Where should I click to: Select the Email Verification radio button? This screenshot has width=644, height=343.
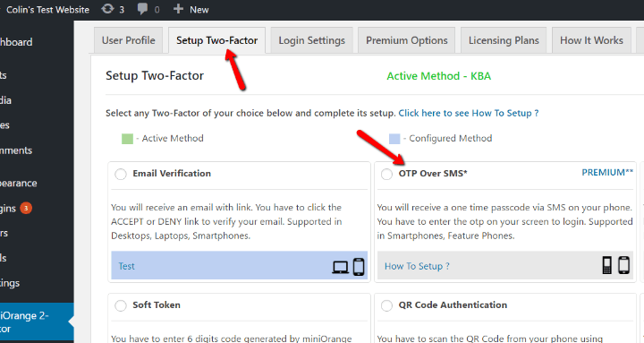pyautogui.click(x=121, y=174)
